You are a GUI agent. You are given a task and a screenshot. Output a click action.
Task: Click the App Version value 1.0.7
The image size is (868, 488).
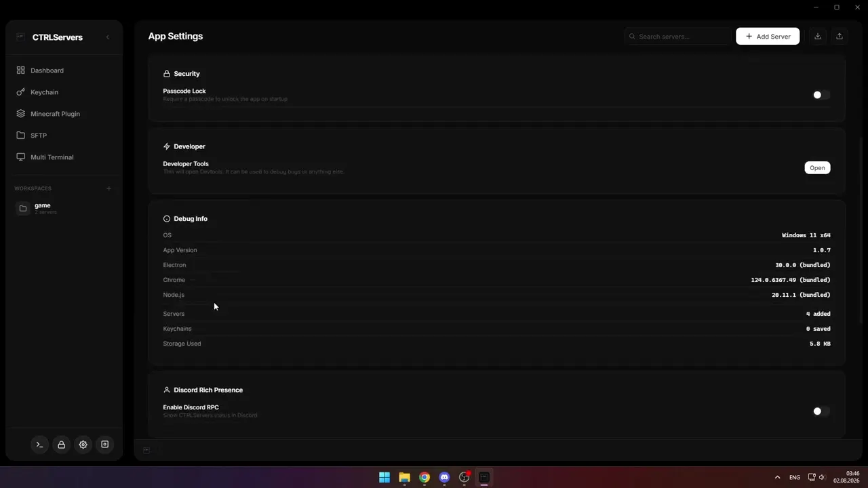coord(822,250)
